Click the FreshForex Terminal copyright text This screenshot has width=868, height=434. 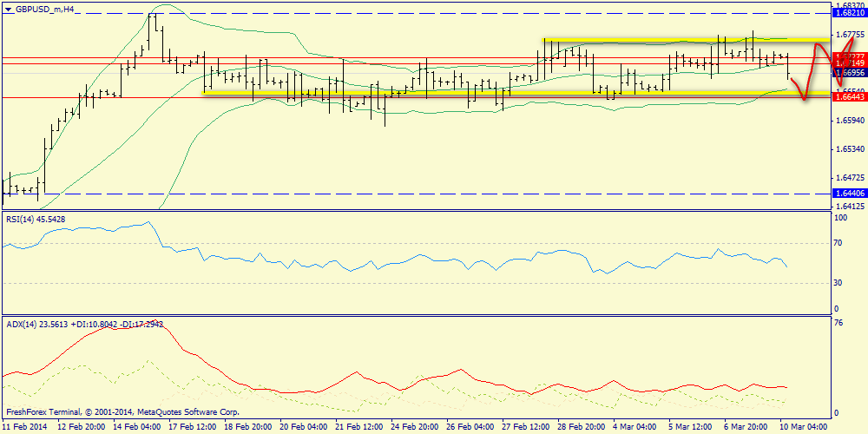coord(123,412)
